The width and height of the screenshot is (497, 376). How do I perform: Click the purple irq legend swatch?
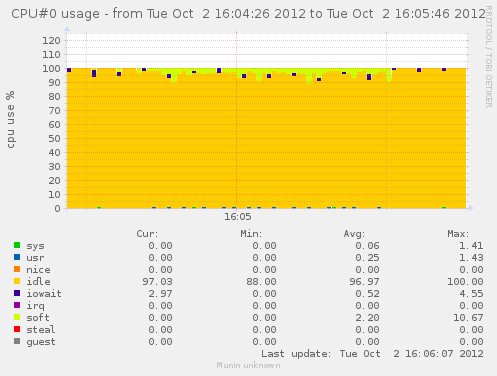pos(17,305)
